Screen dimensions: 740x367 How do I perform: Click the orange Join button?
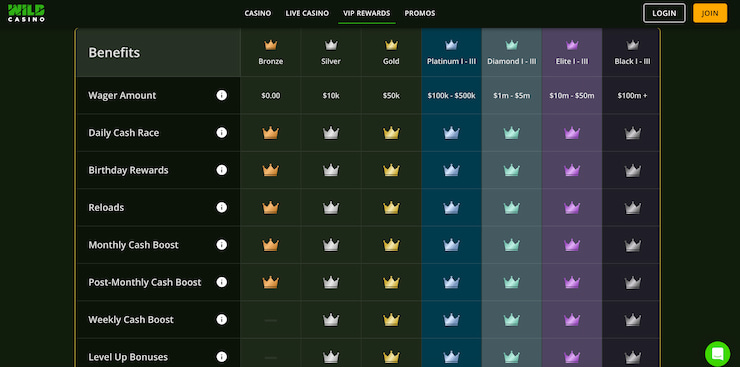710,13
